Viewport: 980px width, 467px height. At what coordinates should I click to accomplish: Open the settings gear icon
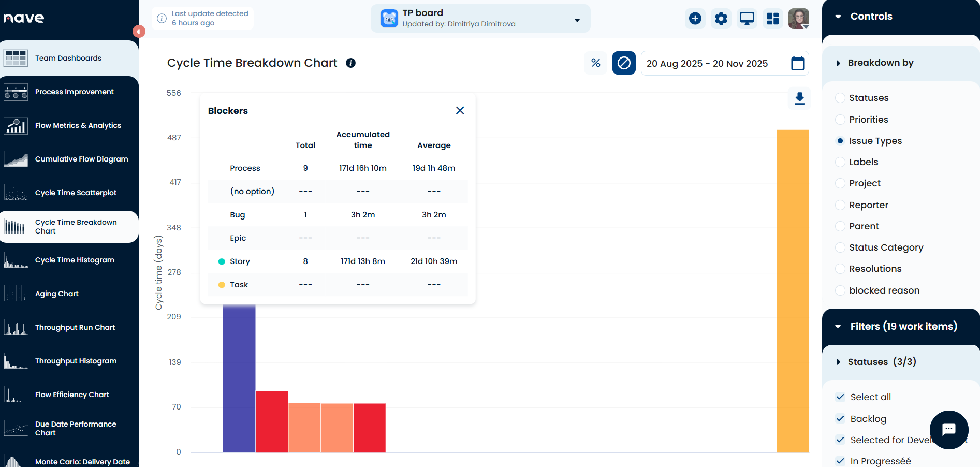[721, 19]
